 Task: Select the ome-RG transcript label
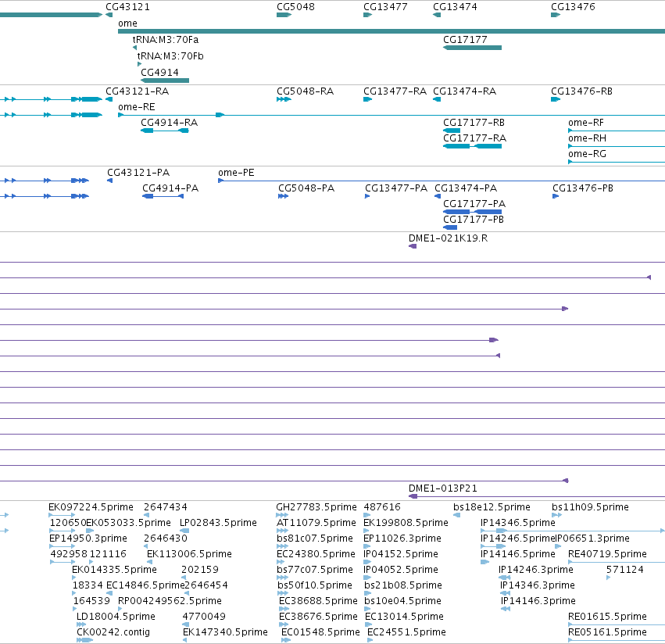(x=587, y=154)
